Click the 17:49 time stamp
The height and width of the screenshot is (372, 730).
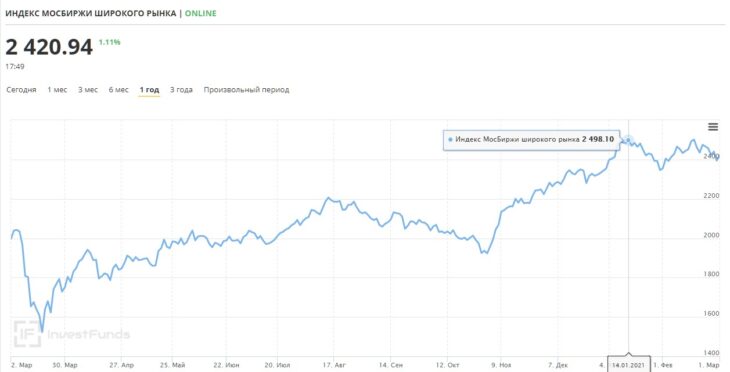point(15,67)
